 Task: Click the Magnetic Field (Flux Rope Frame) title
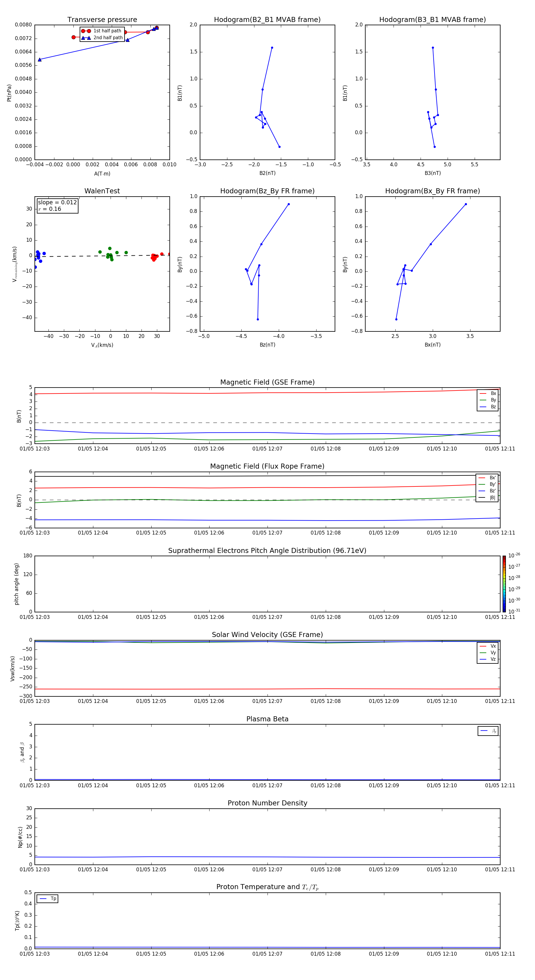coord(267,467)
